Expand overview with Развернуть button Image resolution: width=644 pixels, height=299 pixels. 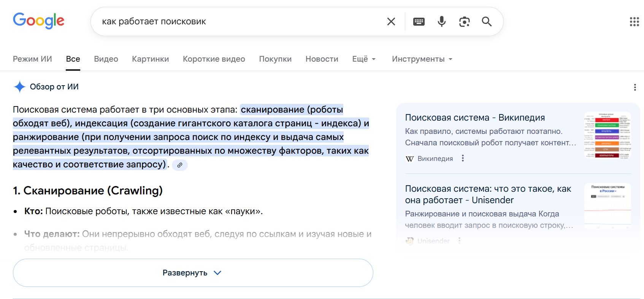point(193,273)
